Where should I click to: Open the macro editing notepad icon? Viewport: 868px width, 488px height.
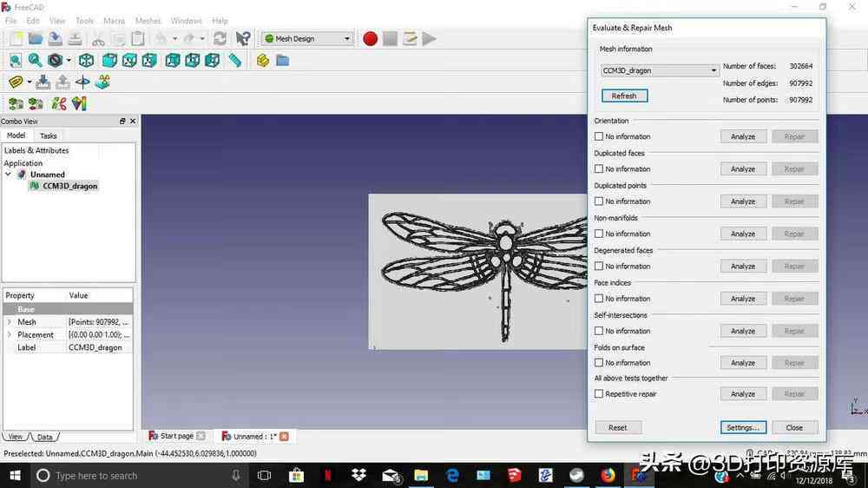410,38
